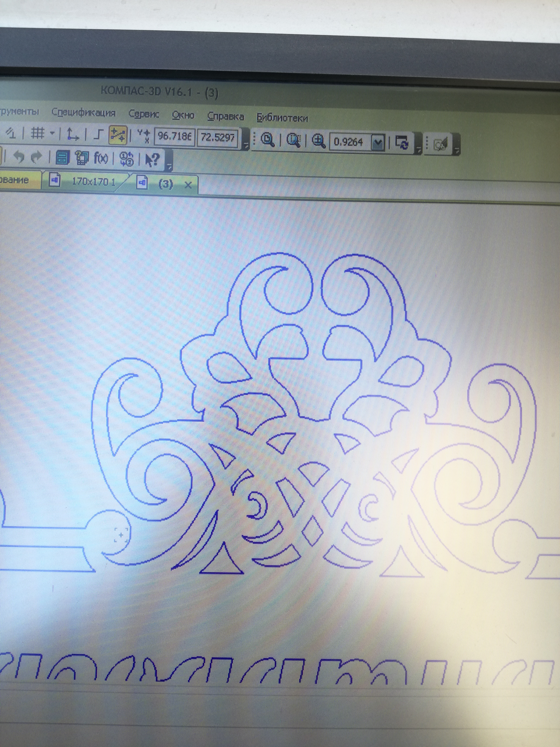Click the zoom in magnifier icon
The image size is (560, 747).
318,141
